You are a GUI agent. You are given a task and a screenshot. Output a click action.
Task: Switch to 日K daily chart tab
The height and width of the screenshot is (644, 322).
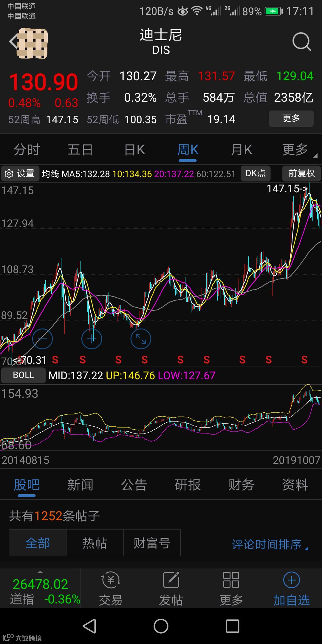click(x=134, y=150)
